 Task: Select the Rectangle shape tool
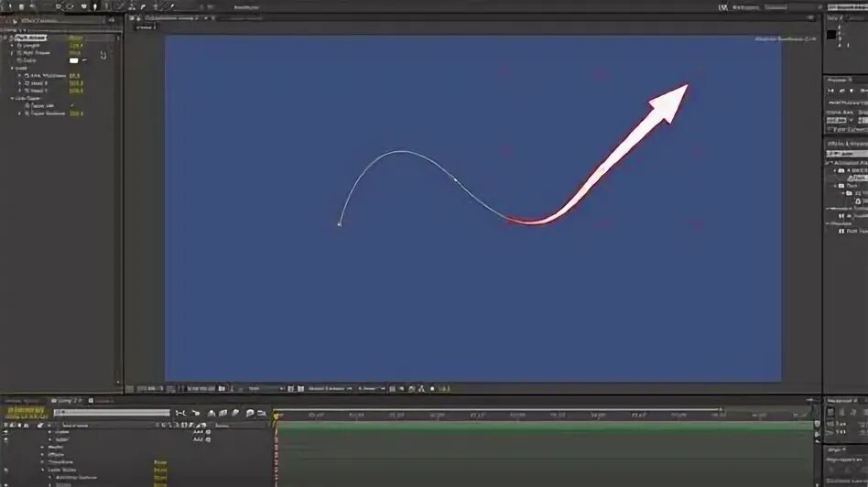coord(84,6)
